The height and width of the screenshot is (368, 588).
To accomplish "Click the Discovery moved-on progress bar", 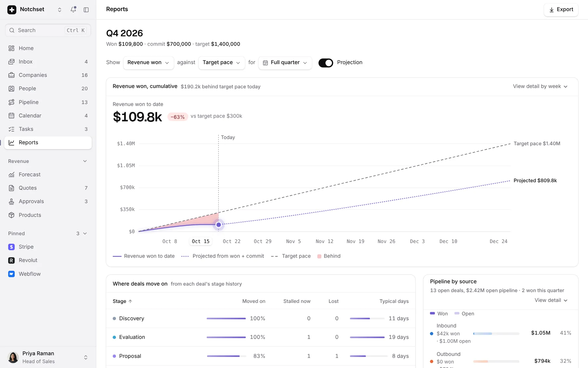I will point(226,319).
